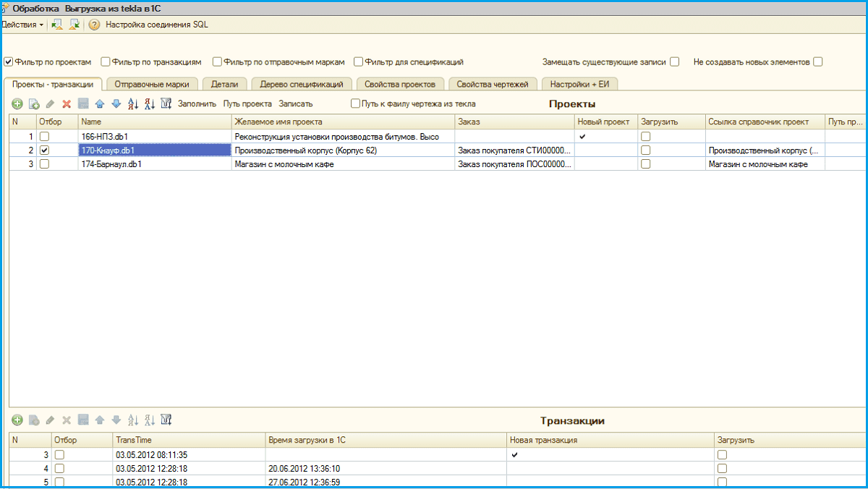Click the help question mark icon
868x489 pixels.
[94, 25]
